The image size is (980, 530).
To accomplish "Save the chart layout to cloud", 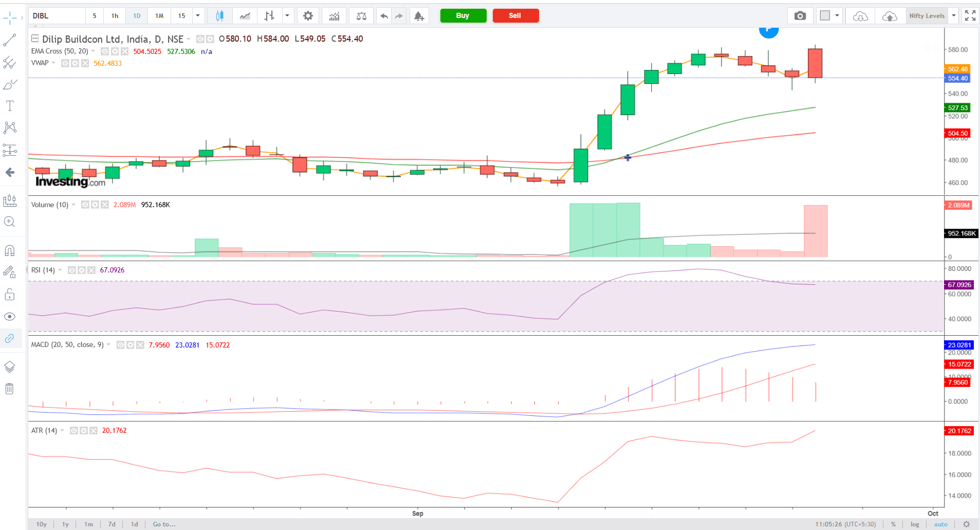I will pyautogui.click(x=890, y=16).
